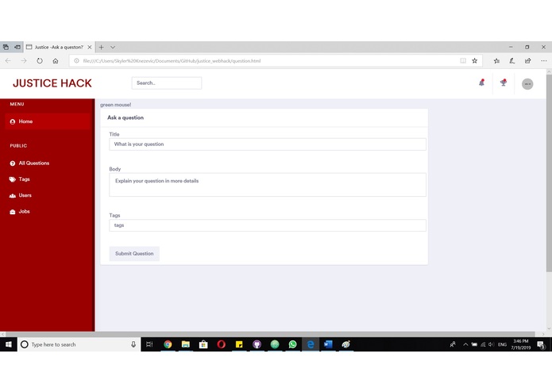
Task: Open Add notes pen icon
Action: (x=512, y=61)
